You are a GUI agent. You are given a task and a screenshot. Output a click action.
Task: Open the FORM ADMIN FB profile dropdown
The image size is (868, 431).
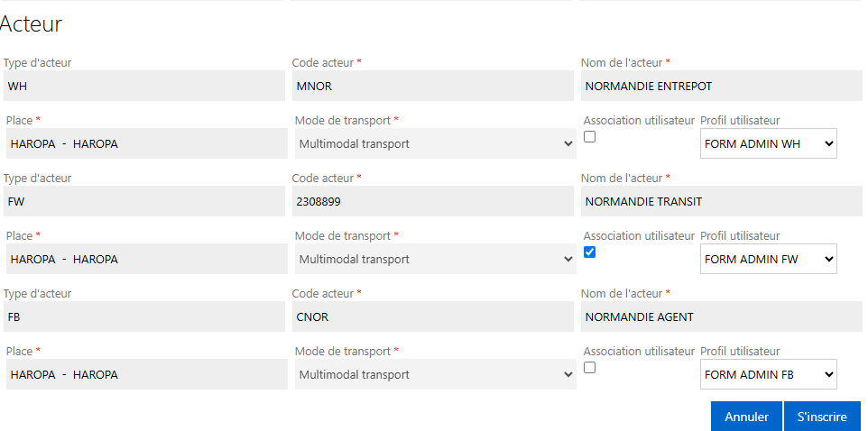pos(769,374)
